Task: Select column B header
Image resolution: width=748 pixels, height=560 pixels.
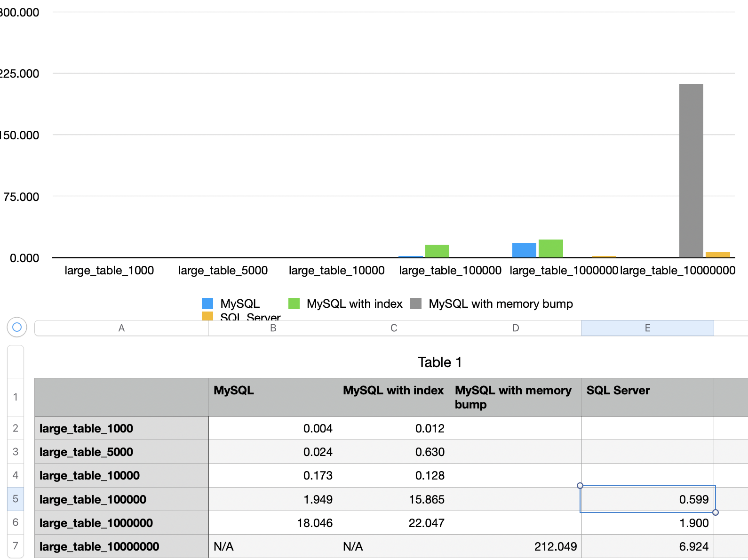Action: pos(273,328)
